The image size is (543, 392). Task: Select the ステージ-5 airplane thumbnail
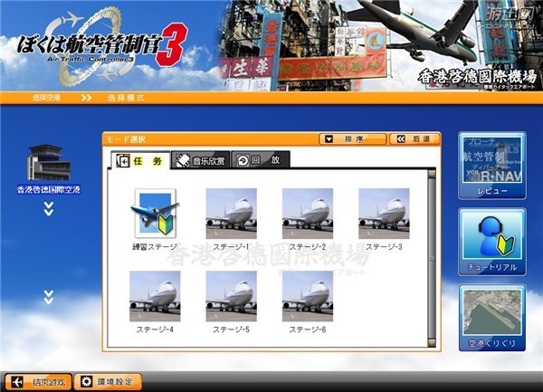coord(232,296)
